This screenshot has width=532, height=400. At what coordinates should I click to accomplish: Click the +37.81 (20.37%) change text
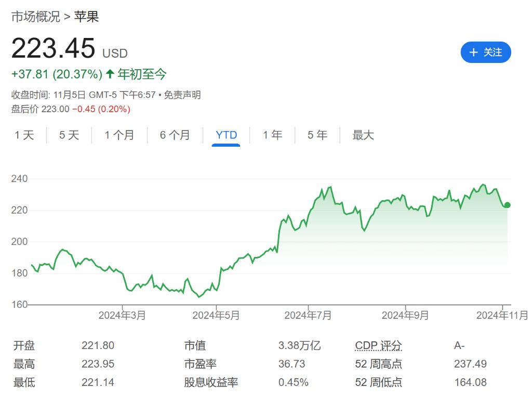click(x=57, y=74)
